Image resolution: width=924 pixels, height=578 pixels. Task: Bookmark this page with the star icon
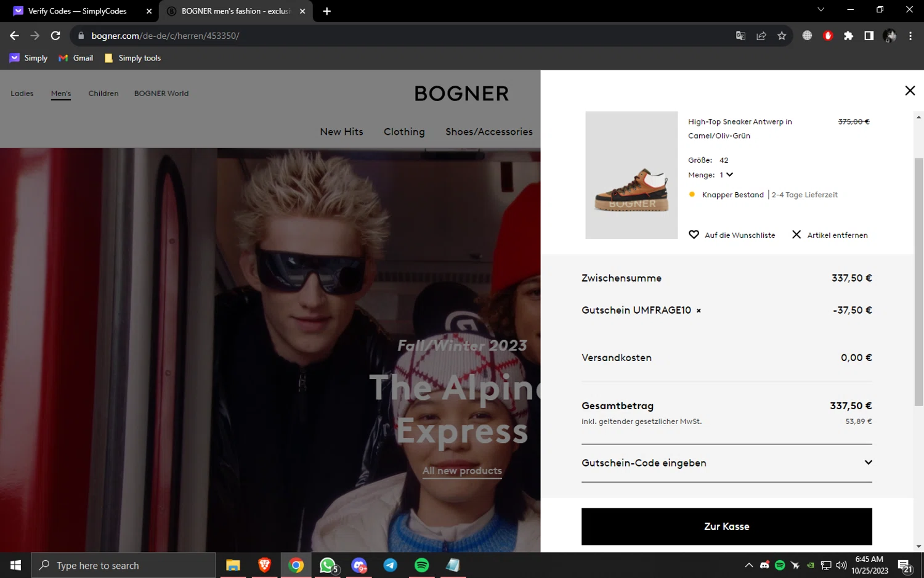(782, 36)
